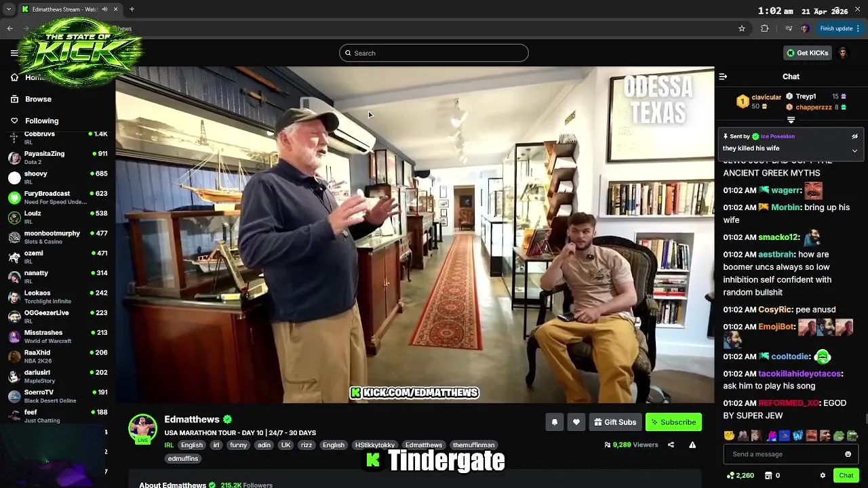The width and height of the screenshot is (868, 488).
Task: Click the 'funny' stream tag
Action: pyautogui.click(x=238, y=445)
